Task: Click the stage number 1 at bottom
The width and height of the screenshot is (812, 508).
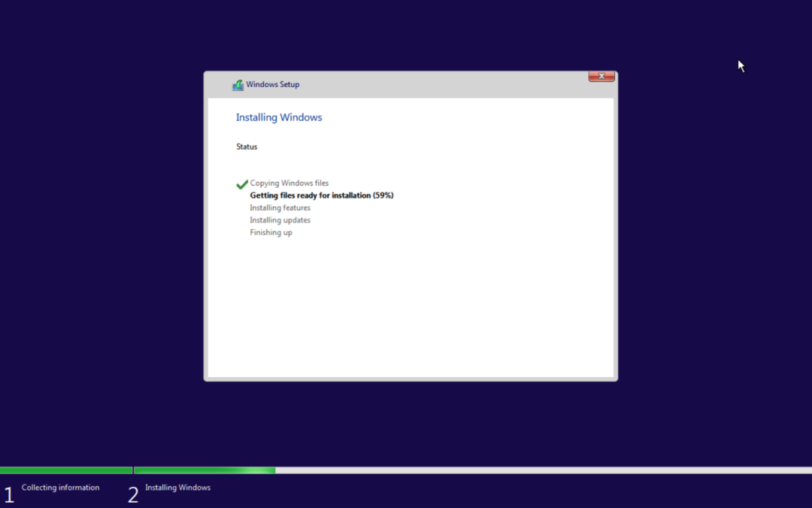Action: click(9, 494)
